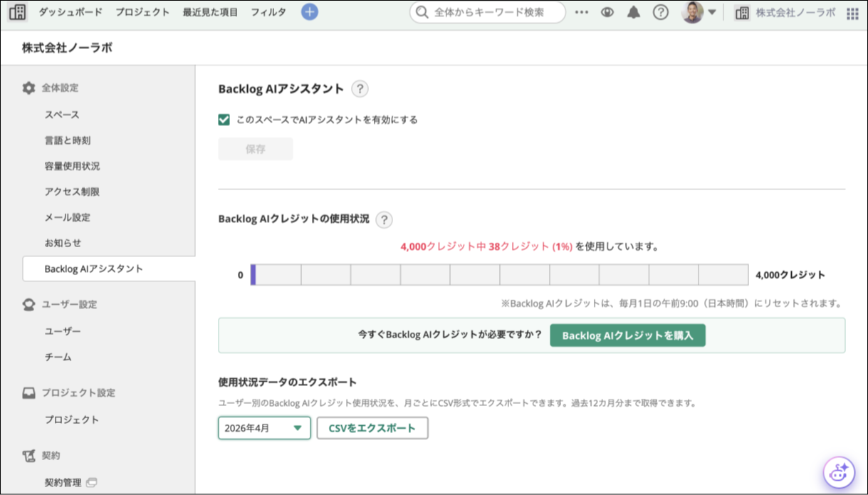Click the ユーザー設定 section icon
The width and height of the screenshot is (868, 495).
(28, 304)
